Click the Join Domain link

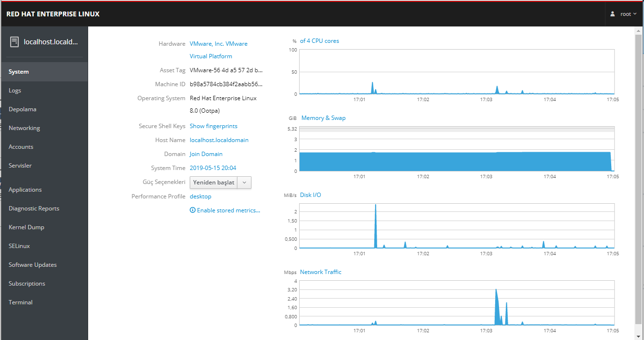point(206,154)
